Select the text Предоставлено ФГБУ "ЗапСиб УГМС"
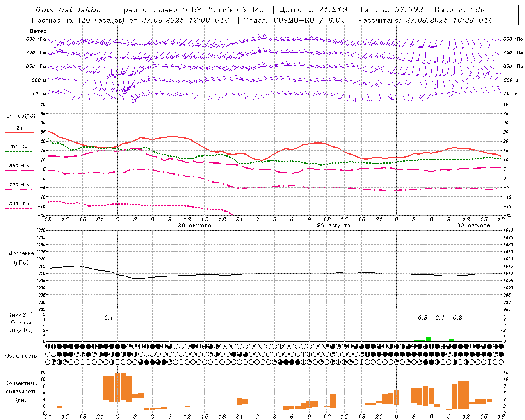The image size is (525, 420). (x=192, y=10)
